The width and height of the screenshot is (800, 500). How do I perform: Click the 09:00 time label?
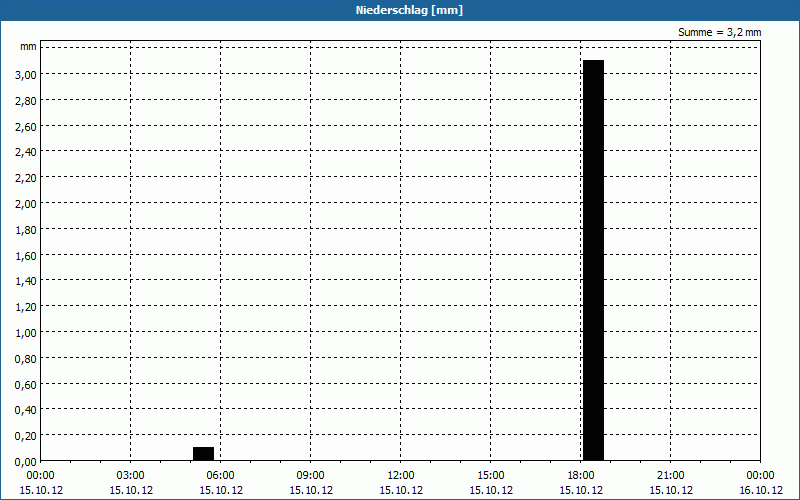311,476
